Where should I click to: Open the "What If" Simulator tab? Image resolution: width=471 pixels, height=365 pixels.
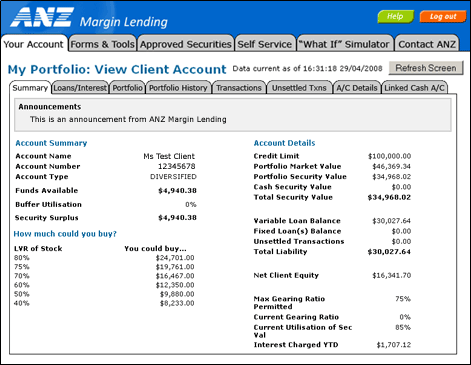coord(344,44)
